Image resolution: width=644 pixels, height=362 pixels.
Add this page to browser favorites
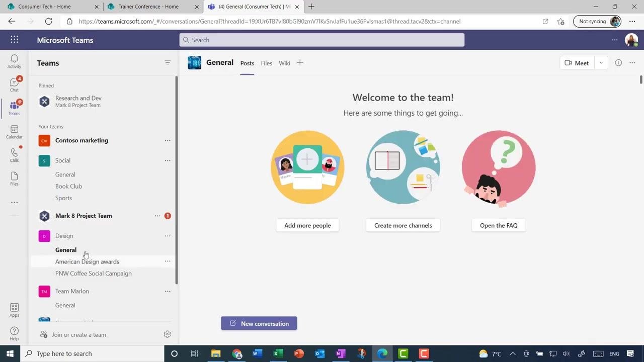coord(560,21)
